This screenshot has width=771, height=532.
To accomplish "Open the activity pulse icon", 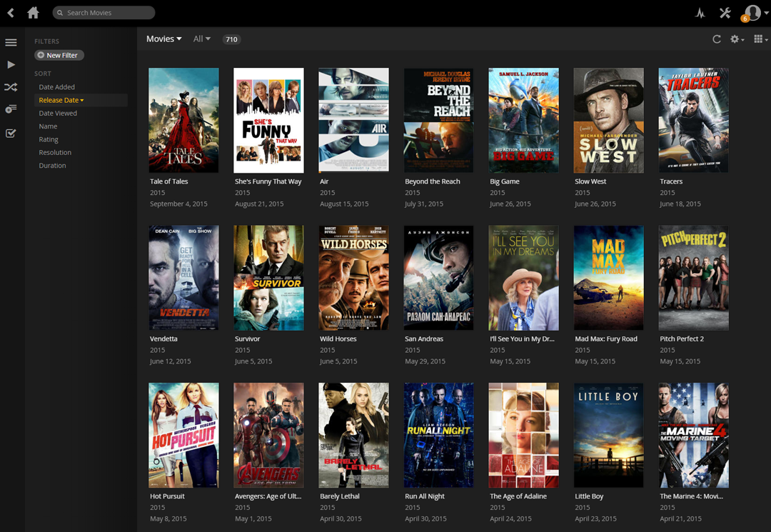I will [x=700, y=13].
